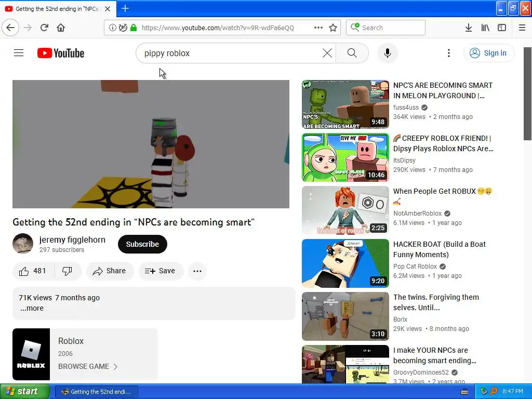The width and height of the screenshot is (532, 399).
Task: Open 'HACKER BOAT' video thumbnail
Action: (x=345, y=263)
